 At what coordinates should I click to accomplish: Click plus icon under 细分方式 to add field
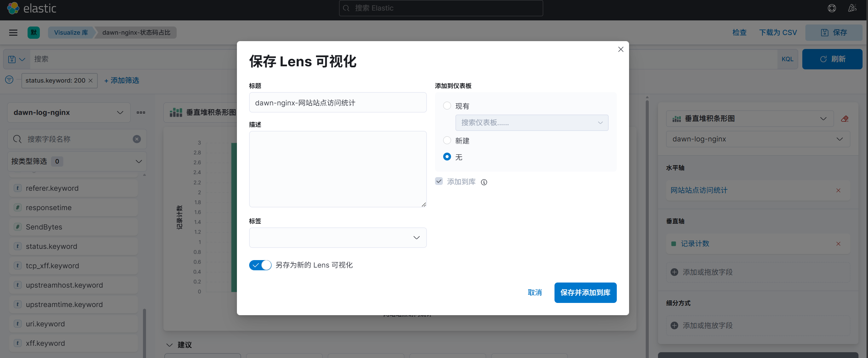674,325
